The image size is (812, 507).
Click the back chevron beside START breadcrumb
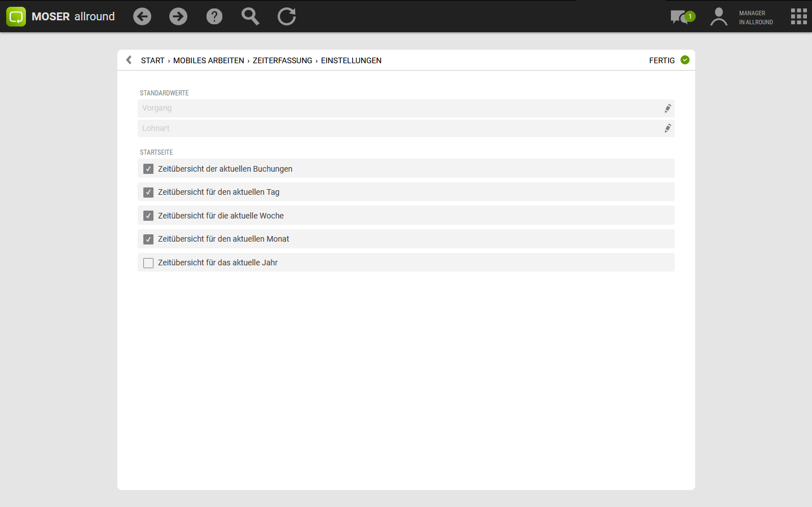click(x=129, y=60)
